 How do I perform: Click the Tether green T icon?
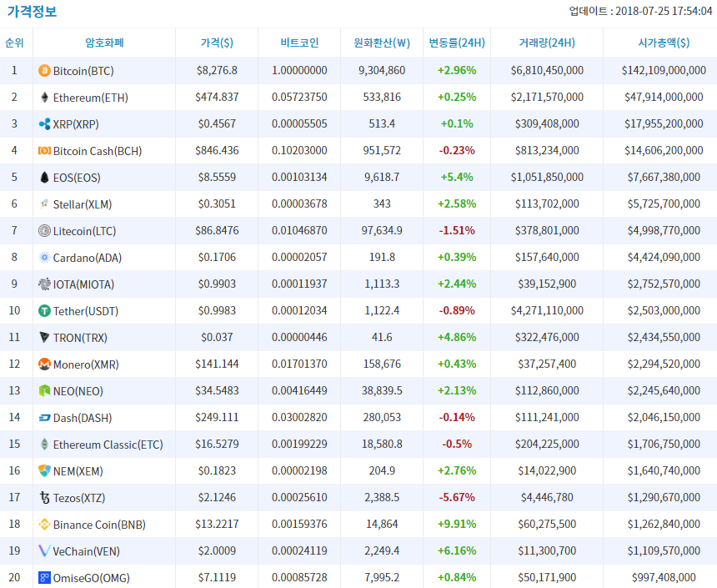(x=44, y=311)
